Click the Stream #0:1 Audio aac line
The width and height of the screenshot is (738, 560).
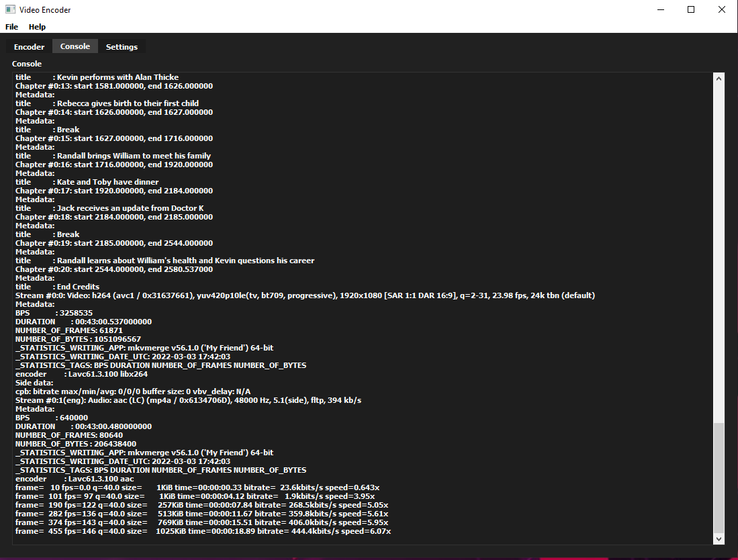pyautogui.click(x=188, y=400)
